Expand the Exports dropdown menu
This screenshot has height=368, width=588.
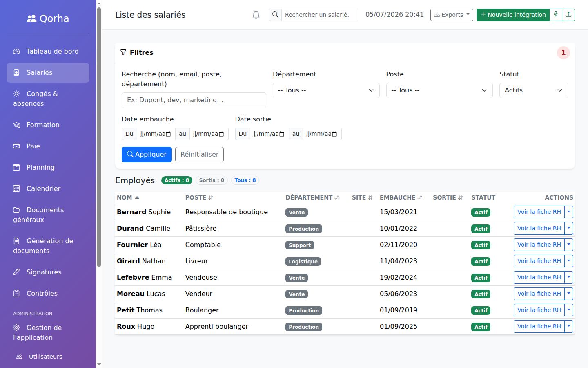tap(452, 15)
